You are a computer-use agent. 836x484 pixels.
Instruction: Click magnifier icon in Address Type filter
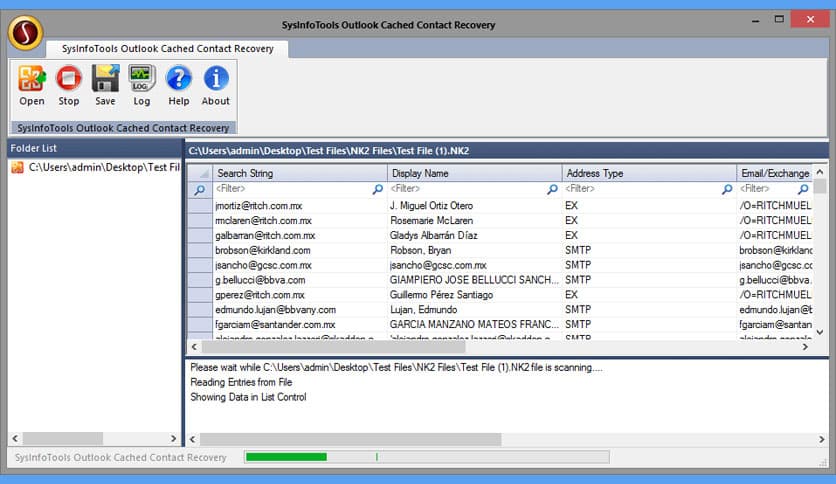[x=727, y=189]
